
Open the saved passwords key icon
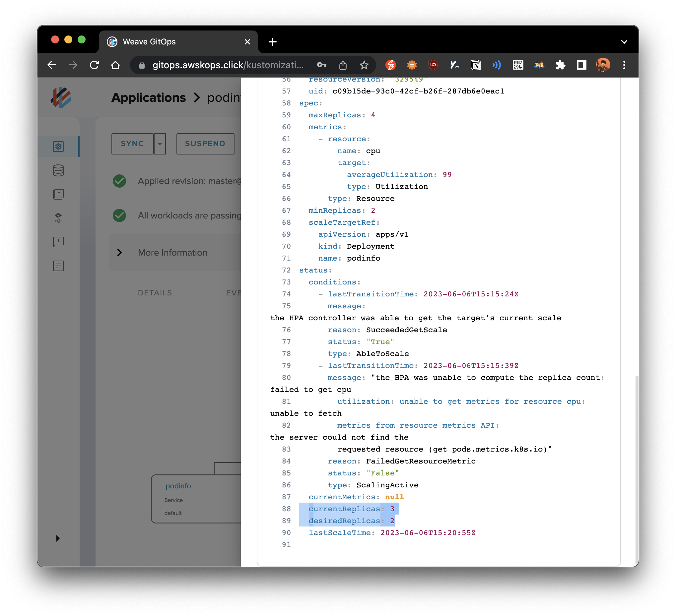321,65
